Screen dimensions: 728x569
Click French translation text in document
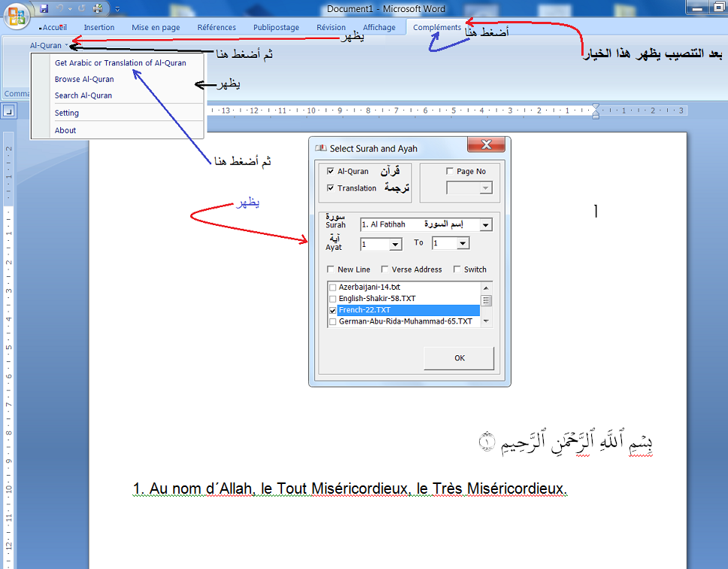350,488
